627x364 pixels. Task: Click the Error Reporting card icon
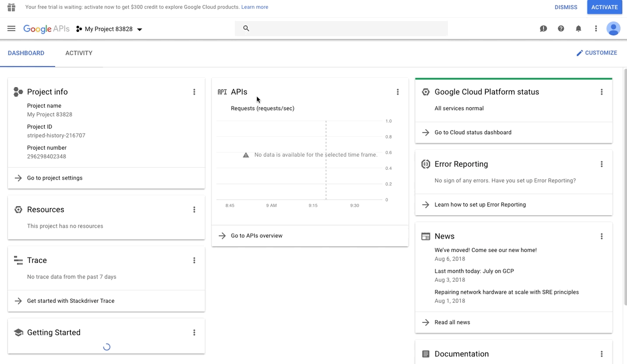tap(426, 164)
